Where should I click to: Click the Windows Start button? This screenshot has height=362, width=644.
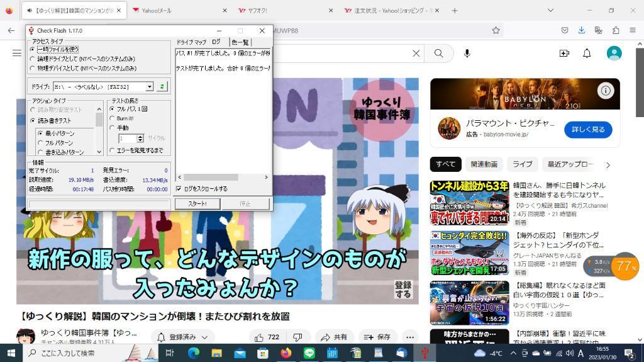point(11,353)
